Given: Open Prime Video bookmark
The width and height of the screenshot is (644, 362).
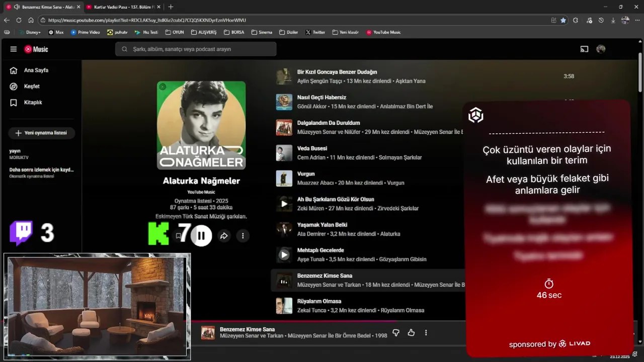Looking at the screenshot, I should pyautogui.click(x=85, y=32).
